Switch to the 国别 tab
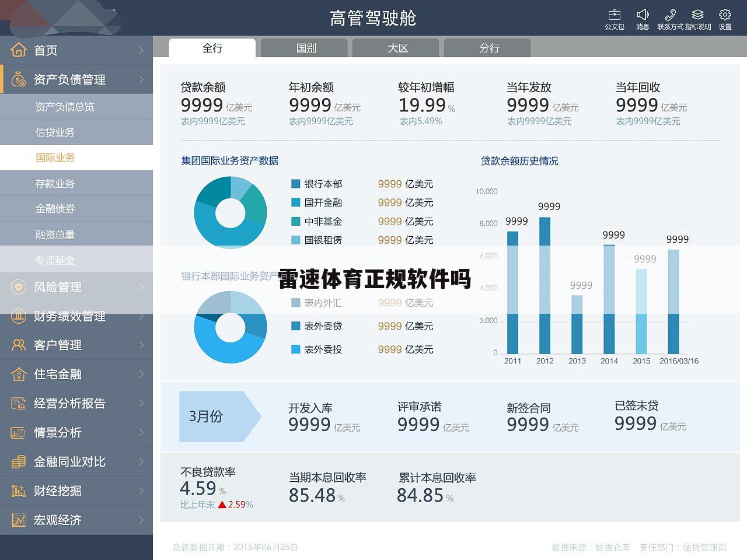The height and width of the screenshot is (560, 747). tap(305, 48)
